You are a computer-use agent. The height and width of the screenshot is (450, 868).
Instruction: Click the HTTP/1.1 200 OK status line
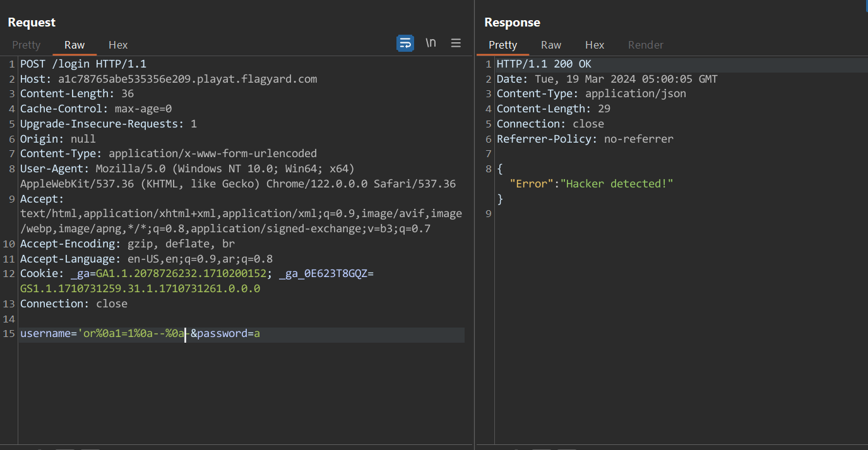pyautogui.click(x=544, y=64)
